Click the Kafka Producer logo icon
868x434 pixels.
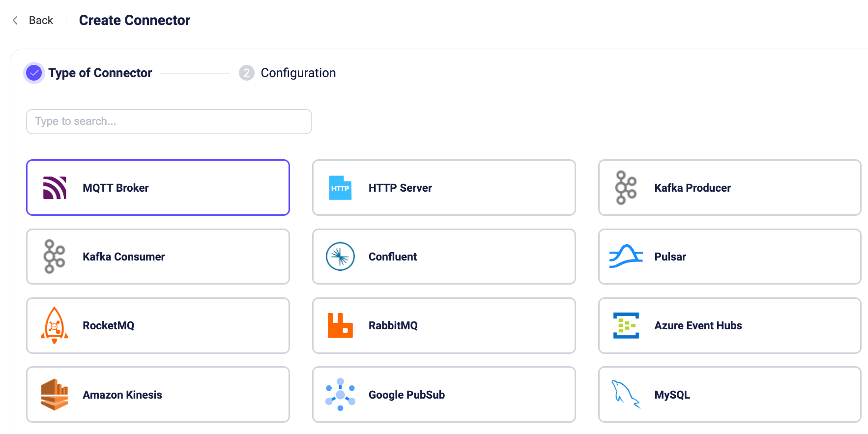click(626, 188)
